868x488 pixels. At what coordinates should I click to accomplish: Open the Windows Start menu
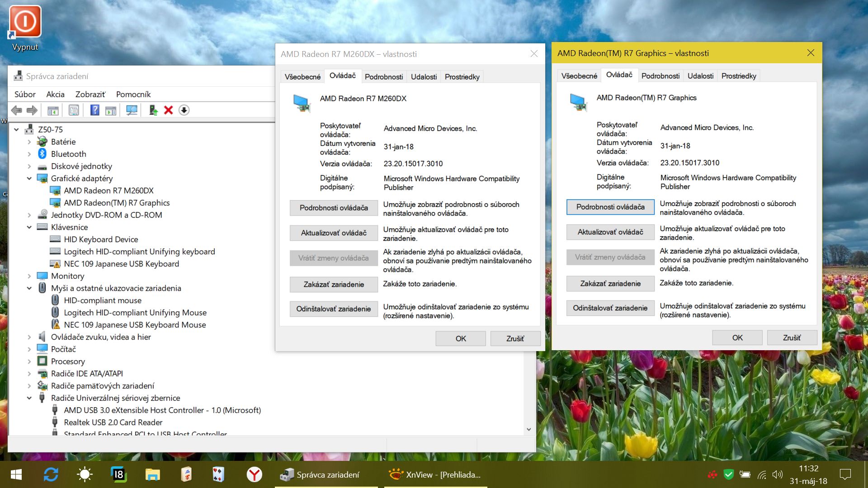click(16, 474)
